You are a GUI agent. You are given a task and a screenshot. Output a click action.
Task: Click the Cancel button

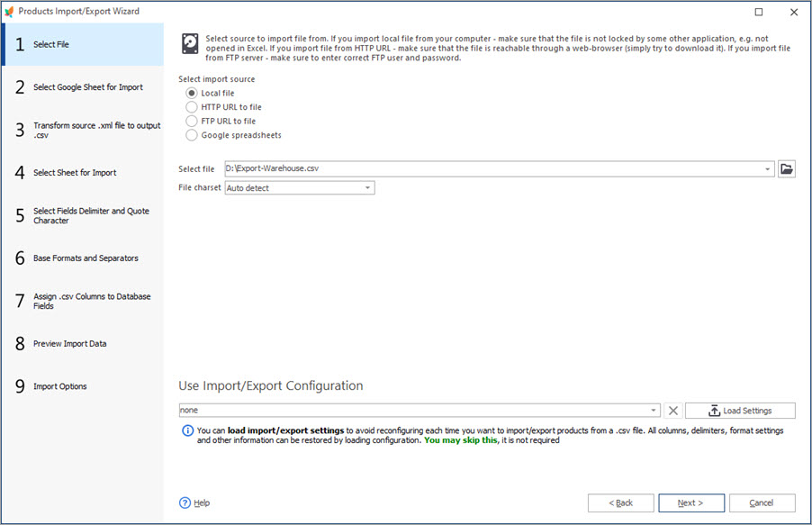point(762,502)
